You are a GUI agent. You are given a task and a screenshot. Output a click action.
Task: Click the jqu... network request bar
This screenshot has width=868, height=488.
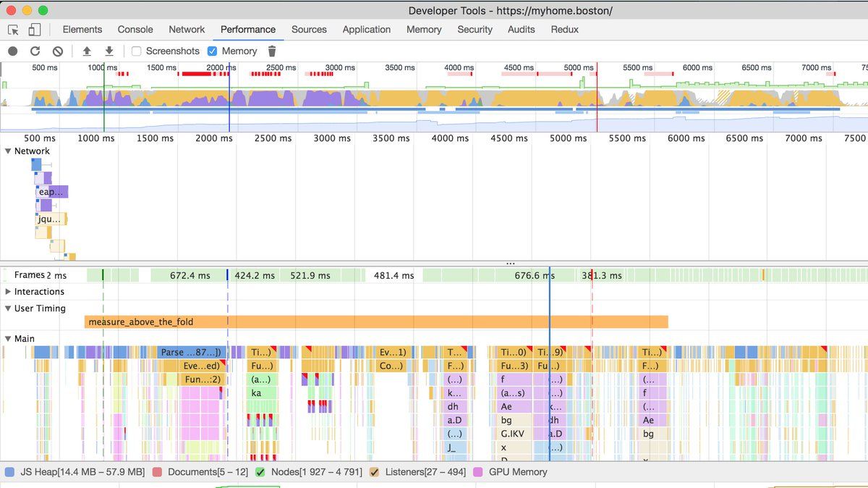[51, 219]
